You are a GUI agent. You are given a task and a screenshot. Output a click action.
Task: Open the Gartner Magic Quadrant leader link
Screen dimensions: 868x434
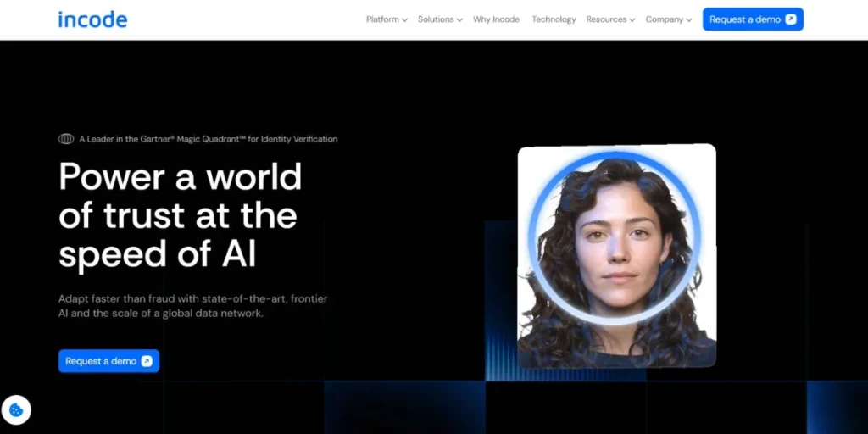point(198,139)
